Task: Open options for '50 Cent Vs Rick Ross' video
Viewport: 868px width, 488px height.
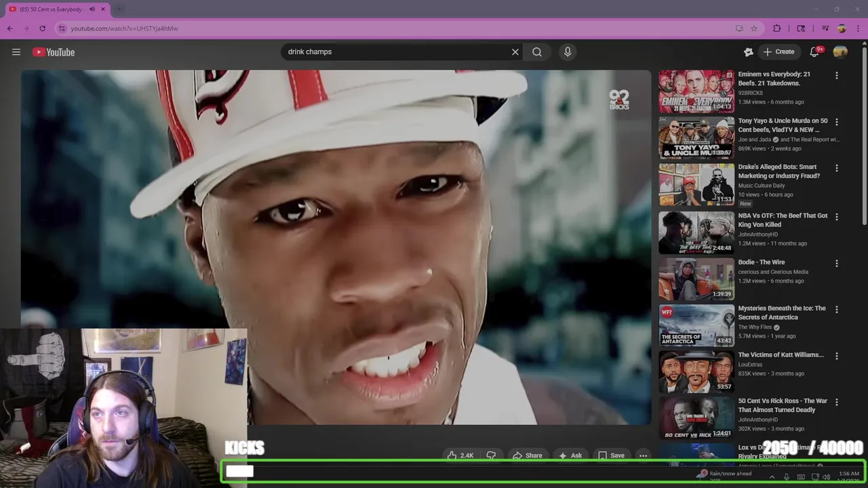Action: point(836,402)
